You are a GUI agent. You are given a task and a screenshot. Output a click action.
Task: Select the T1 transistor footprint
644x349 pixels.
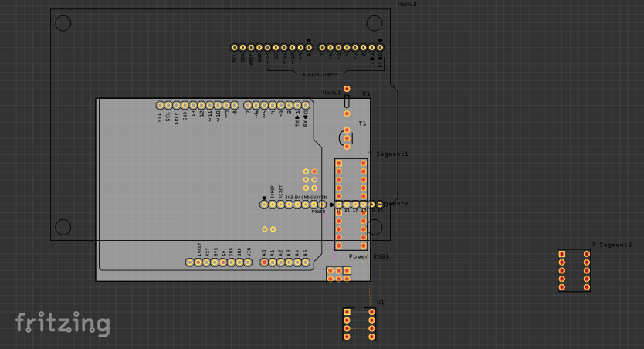(x=346, y=138)
